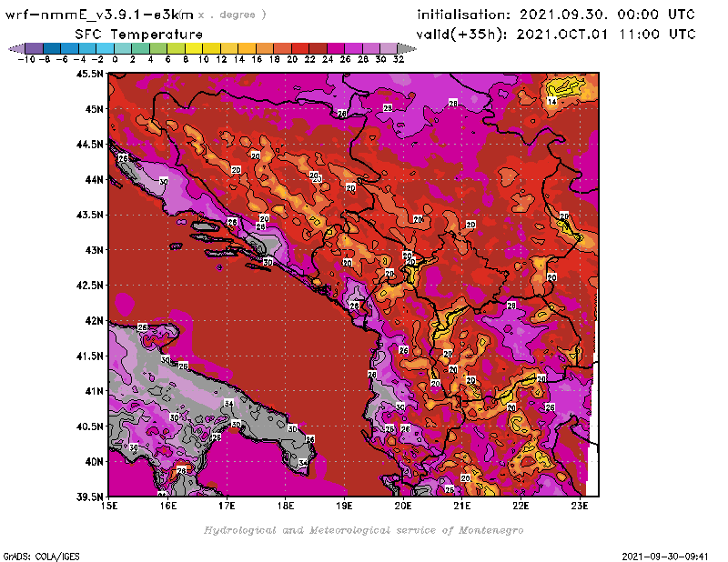This screenshot has width=728, height=562.
Task: Select legend swatch between 20 and 22
Action: (300, 49)
